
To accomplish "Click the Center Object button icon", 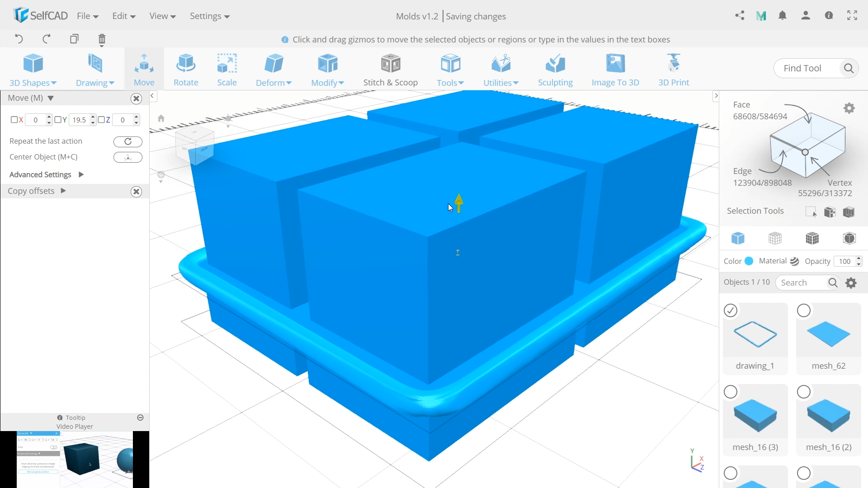I will [x=128, y=157].
